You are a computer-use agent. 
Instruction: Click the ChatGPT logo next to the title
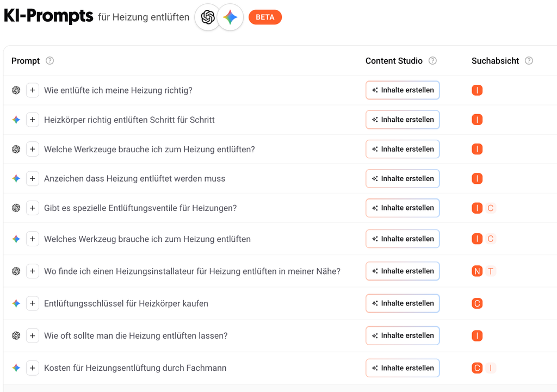click(x=207, y=17)
